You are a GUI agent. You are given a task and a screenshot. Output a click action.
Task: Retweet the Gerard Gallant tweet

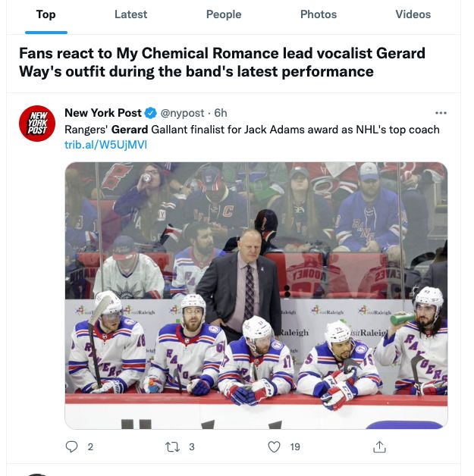click(172, 446)
